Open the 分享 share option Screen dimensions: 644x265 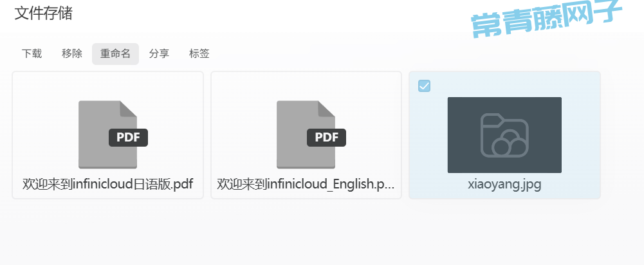(x=159, y=54)
